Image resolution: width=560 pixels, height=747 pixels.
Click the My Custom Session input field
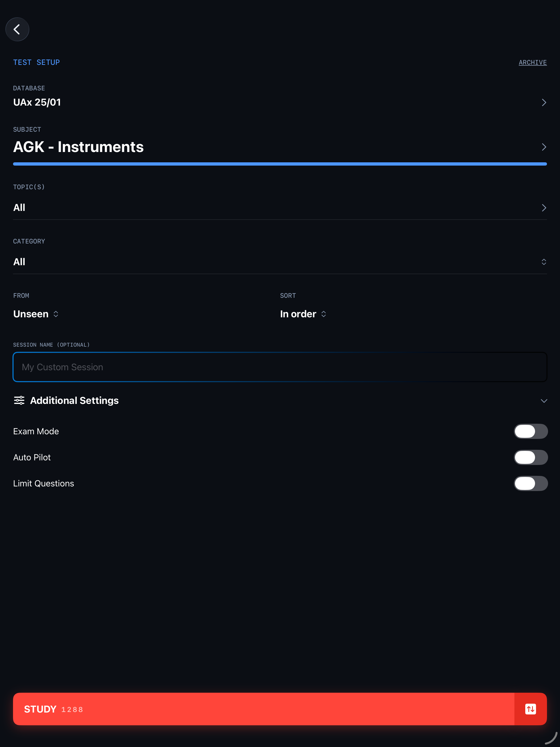279,367
